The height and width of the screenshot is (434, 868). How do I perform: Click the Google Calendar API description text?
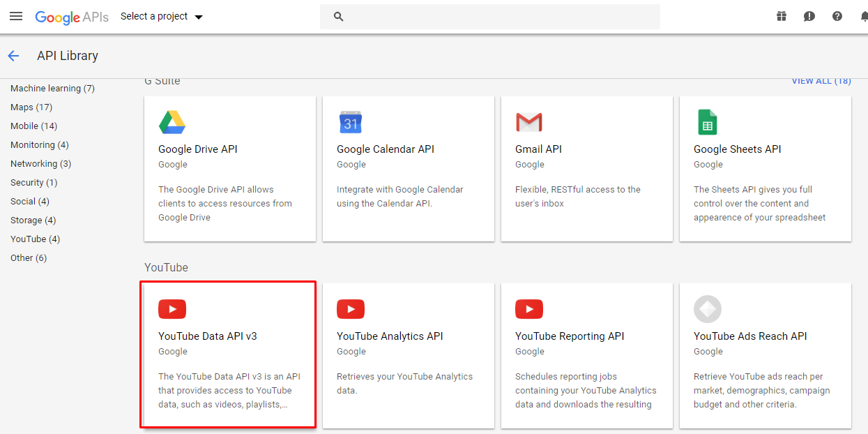400,197
